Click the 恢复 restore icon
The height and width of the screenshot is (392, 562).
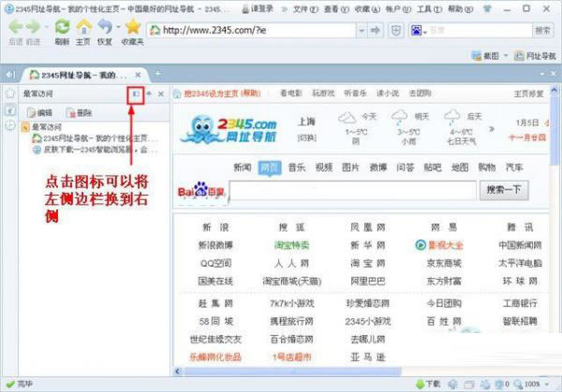pos(105,27)
